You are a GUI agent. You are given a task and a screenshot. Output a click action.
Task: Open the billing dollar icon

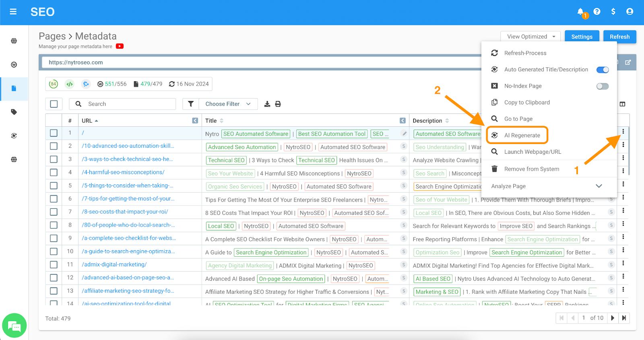tap(613, 12)
